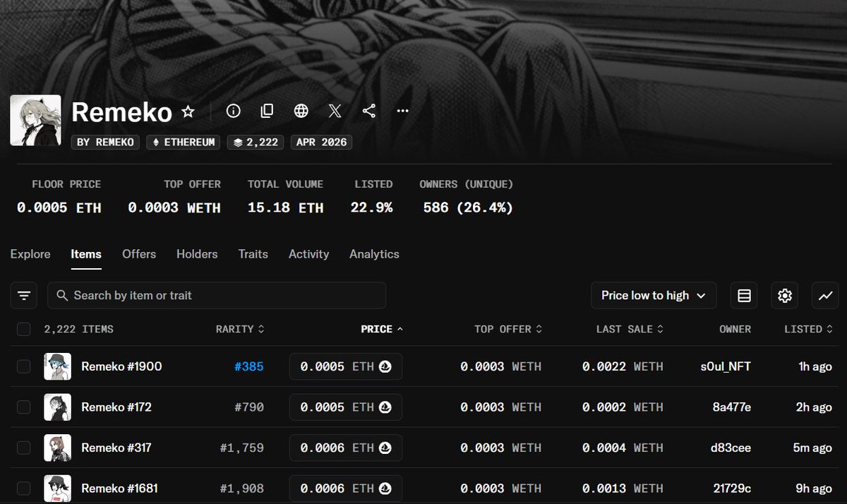
Task: Click buy icon on Remeko #317 price
Action: (385, 448)
